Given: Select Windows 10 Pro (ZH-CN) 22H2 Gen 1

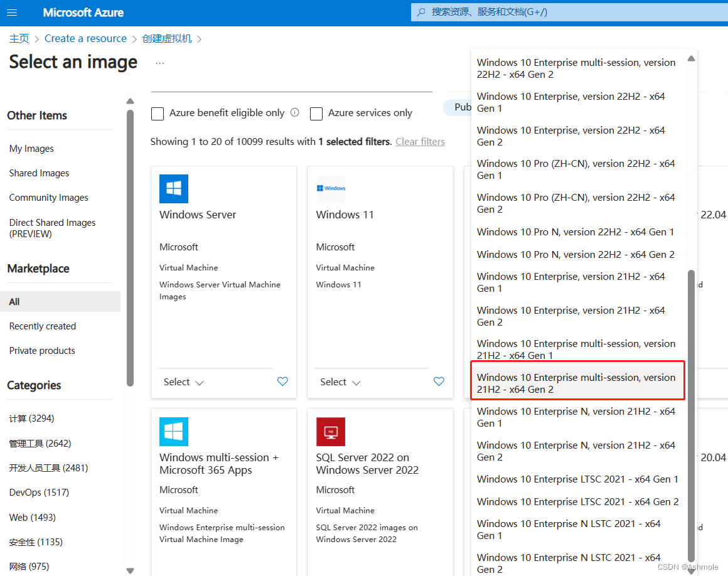Looking at the screenshot, I should pos(577,169).
